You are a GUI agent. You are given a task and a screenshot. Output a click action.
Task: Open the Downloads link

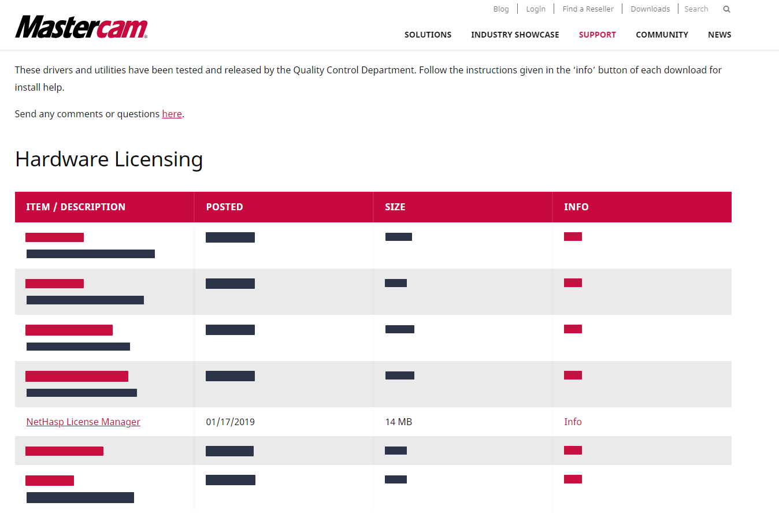[x=650, y=9]
